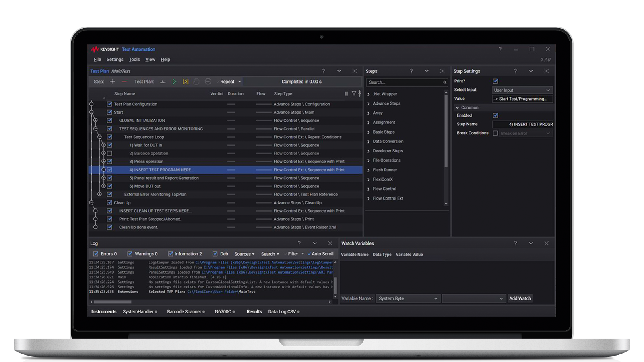Viewport: 644px width, 362px height.
Task: Open the Select Input dropdown
Action: tap(522, 90)
